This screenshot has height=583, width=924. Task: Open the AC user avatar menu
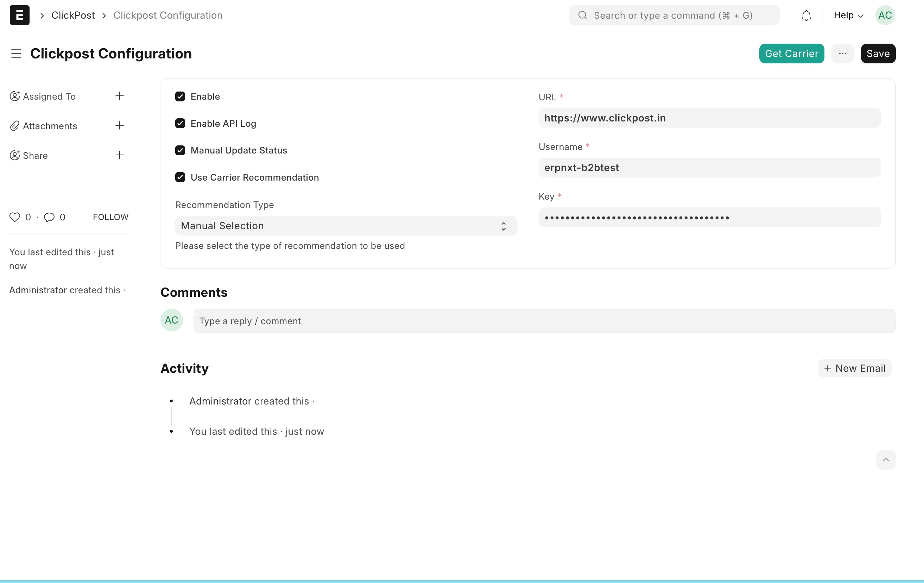point(885,15)
